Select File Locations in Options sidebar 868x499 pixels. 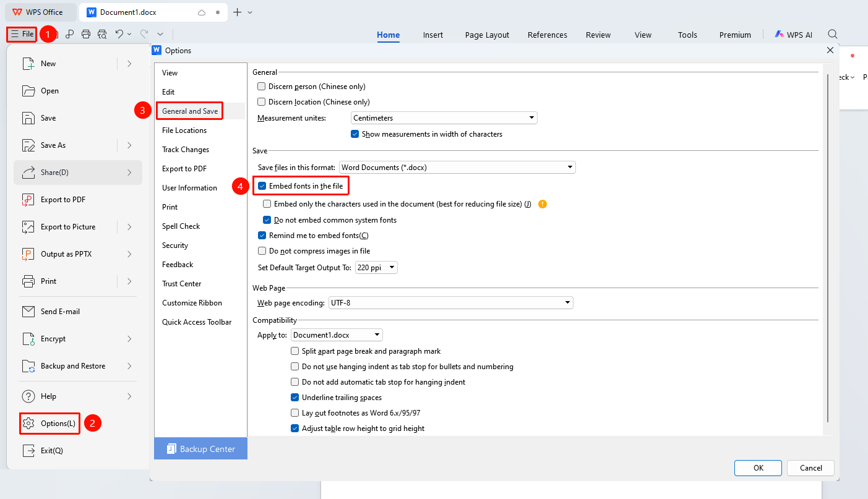coord(184,130)
